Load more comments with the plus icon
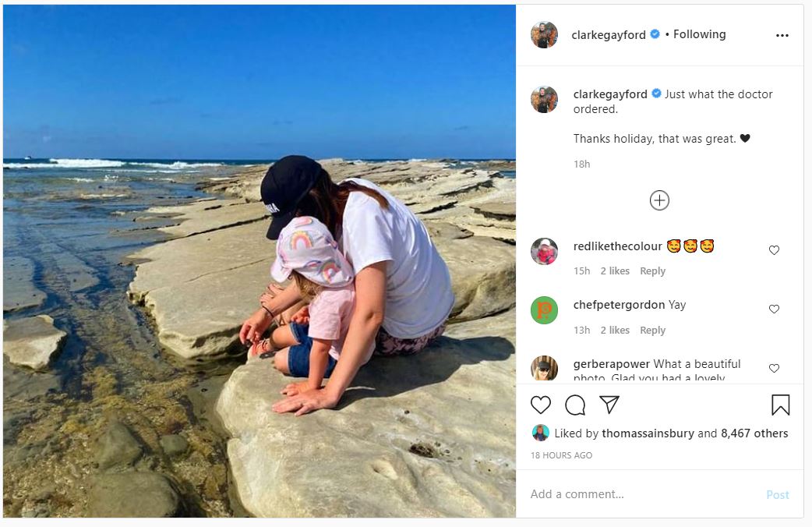The height and width of the screenshot is (527, 812). 659,200
